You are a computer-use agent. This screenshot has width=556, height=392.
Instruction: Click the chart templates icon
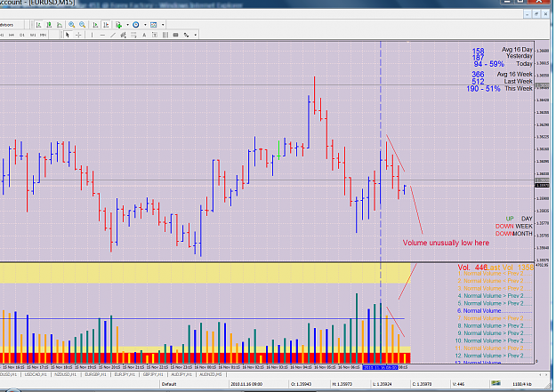(x=154, y=25)
